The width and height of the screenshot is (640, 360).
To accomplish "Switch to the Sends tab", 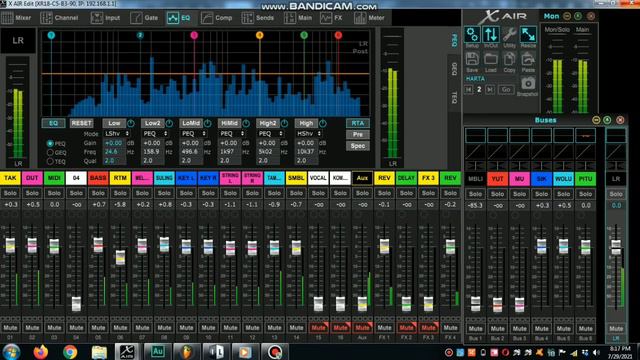I will [258, 18].
